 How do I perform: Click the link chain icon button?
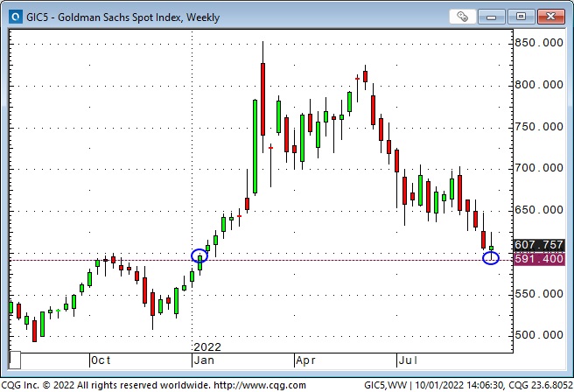click(x=462, y=17)
